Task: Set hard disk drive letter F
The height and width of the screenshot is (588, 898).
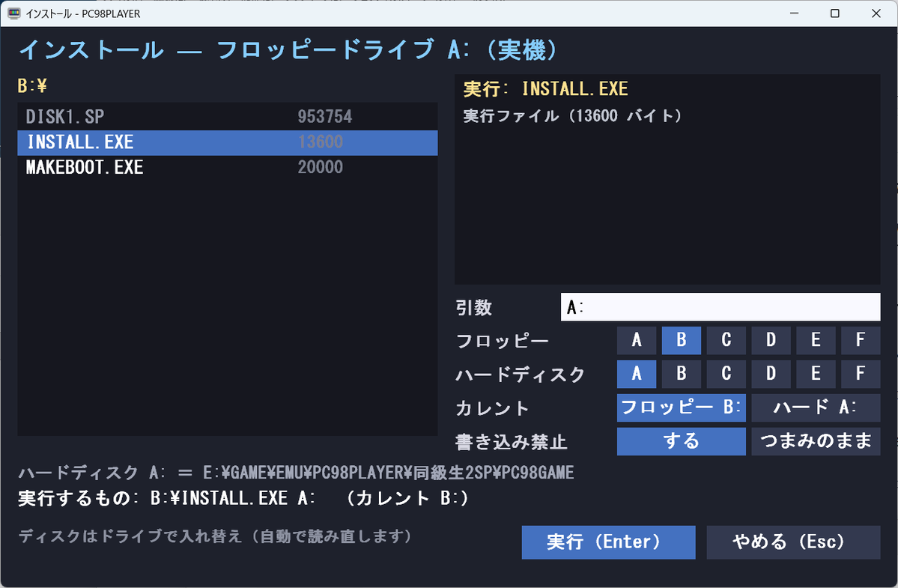Action: (x=861, y=374)
